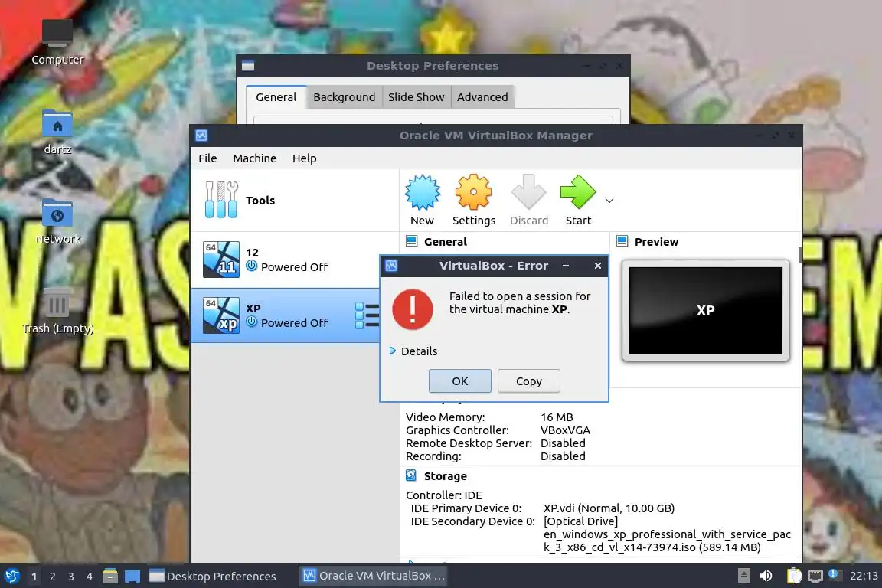Screen dimensions: 882x588
Task: Select the Tools entry in sidebar
Action: click(x=295, y=201)
